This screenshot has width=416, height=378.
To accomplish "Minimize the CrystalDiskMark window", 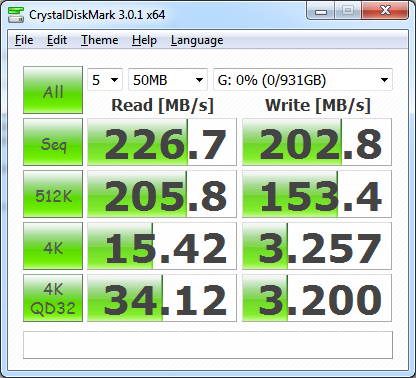I will tap(321, 11).
